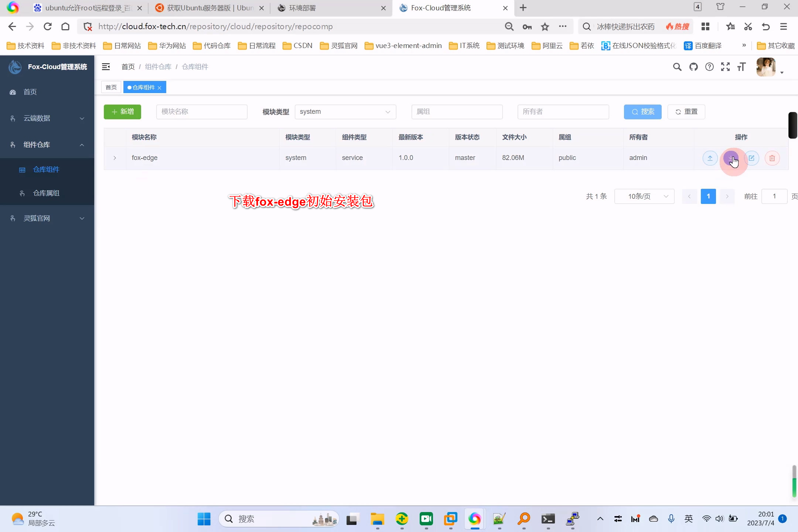Click the taskbar volume icon
Screen dimensions: 798x532
tap(719, 519)
